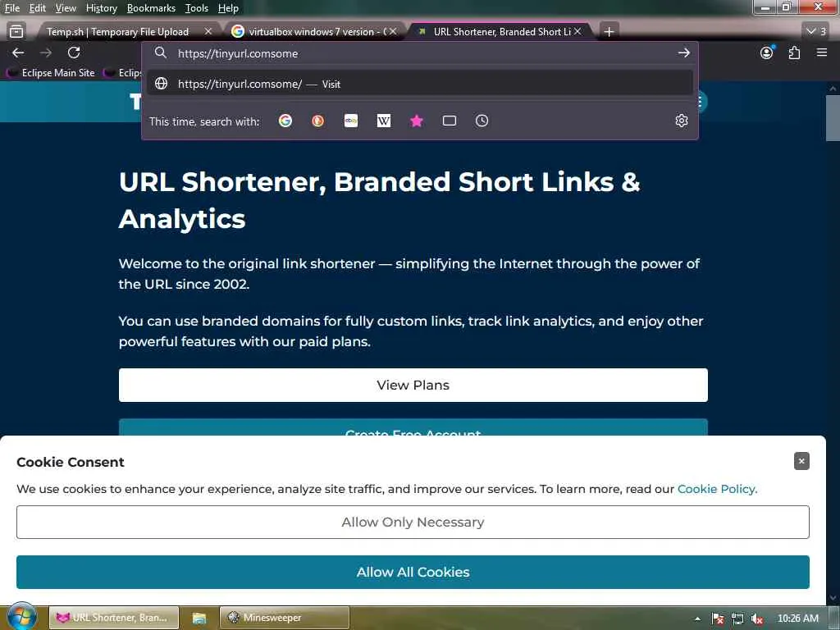This screenshot has width=840, height=630.
Task: Open Windows Explorer from taskbar
Action: (199, 618)
